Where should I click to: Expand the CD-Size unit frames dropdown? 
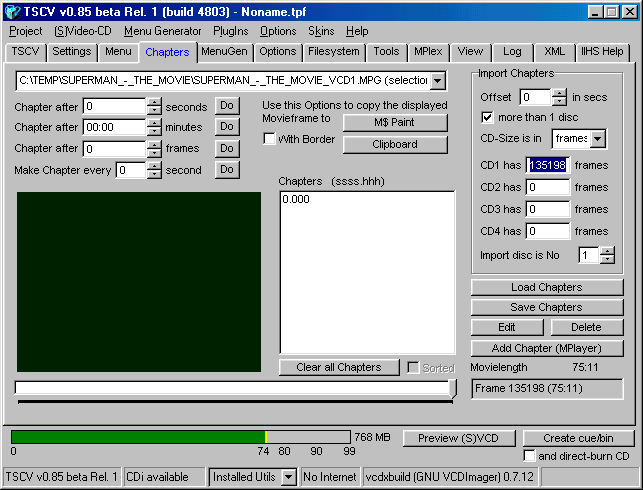tap(598, 139)
